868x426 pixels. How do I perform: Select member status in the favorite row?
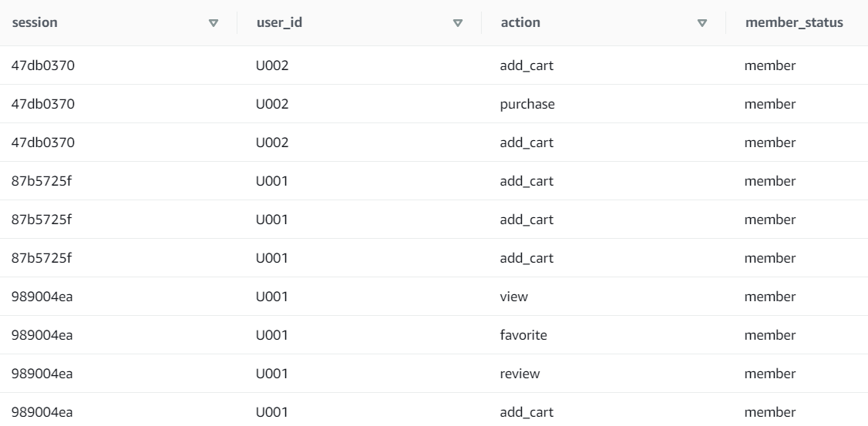tap(770, 335)
